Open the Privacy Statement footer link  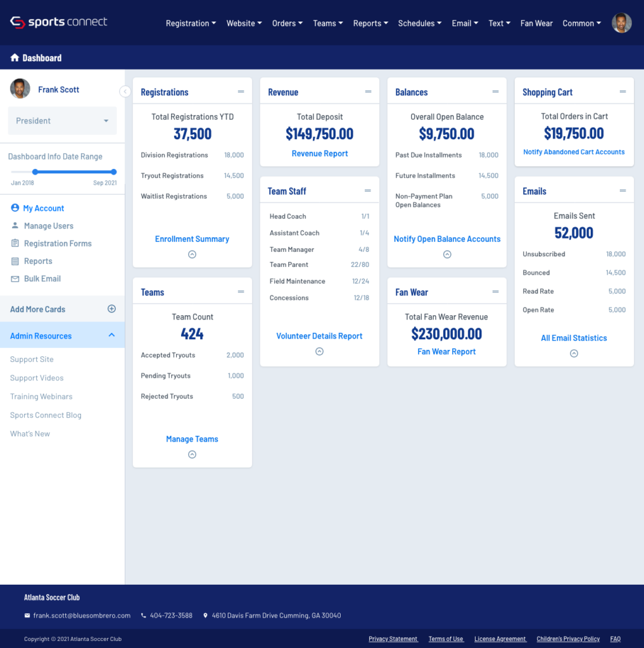coord(393,639)
